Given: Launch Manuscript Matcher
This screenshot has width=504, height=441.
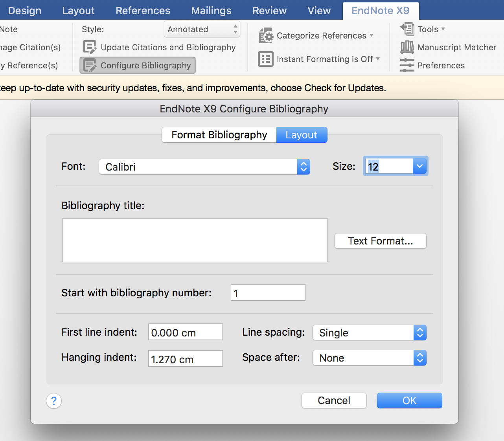Looking at the screenshot, I should [407, 47].
